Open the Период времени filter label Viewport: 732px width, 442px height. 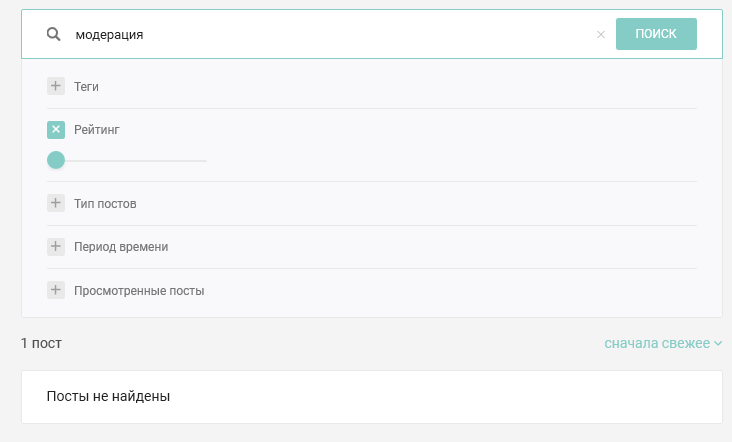[x=121, y=247]
